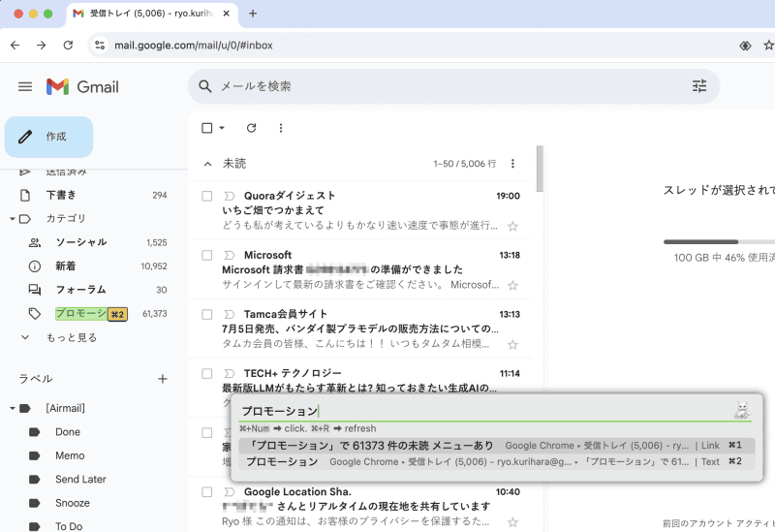Viewport: 775px width, 532px height.
Task: Collapse the [Airmail] label group
Action: point(13,408)
